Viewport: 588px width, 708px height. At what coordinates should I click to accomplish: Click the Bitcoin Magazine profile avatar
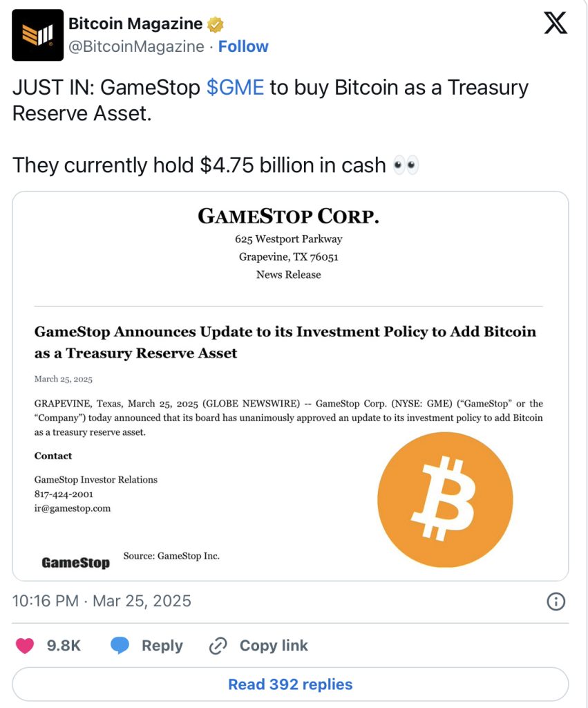(37, 35)
